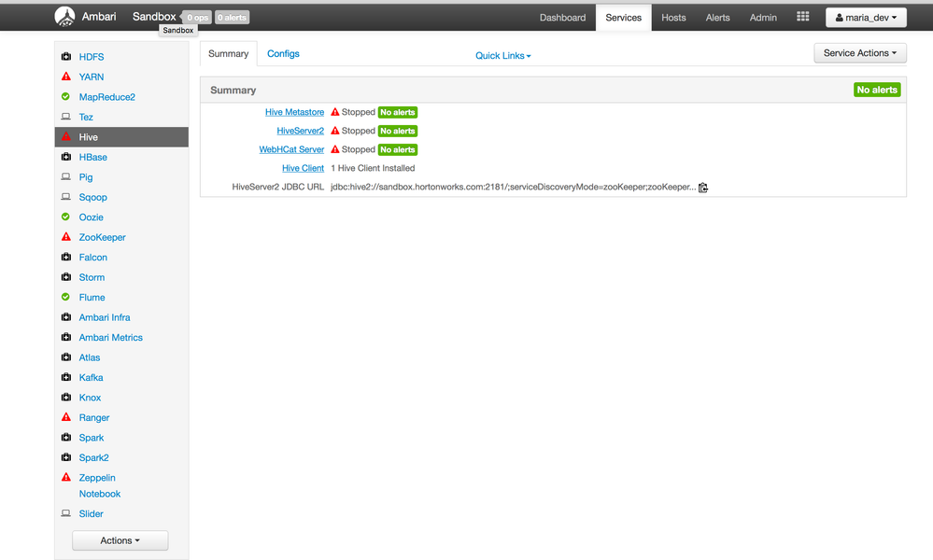Screen dimensions: 933x560
Task: Click stopped warning icon next to HiveServer2
Action: tap(335, 130)
